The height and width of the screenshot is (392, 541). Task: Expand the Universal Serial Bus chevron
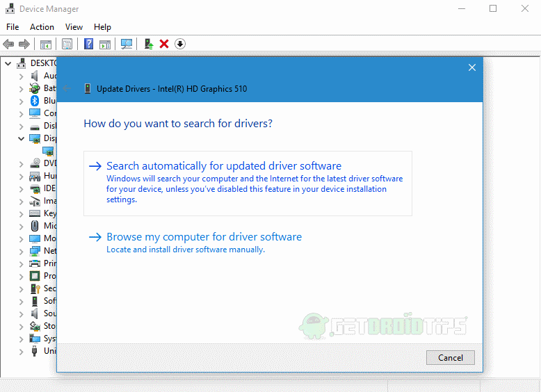click(x=21, y=352)
